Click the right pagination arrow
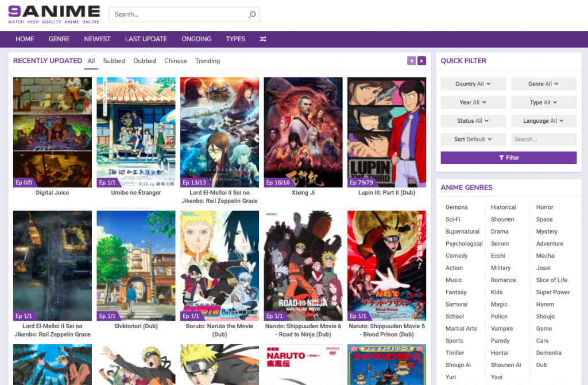The width and height of the screenshot is (588, 385). click(421, 60)
